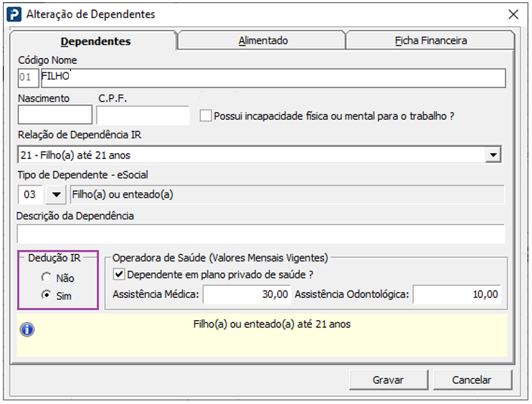Expand the Relação de Dependência IR dropdown

click(493, 155)
